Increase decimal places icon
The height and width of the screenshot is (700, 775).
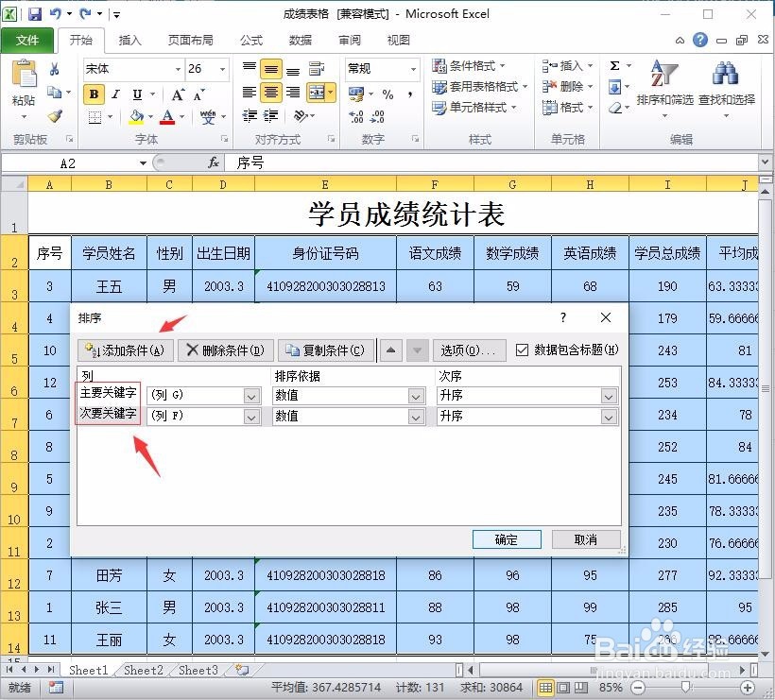[x=356, y=116]
